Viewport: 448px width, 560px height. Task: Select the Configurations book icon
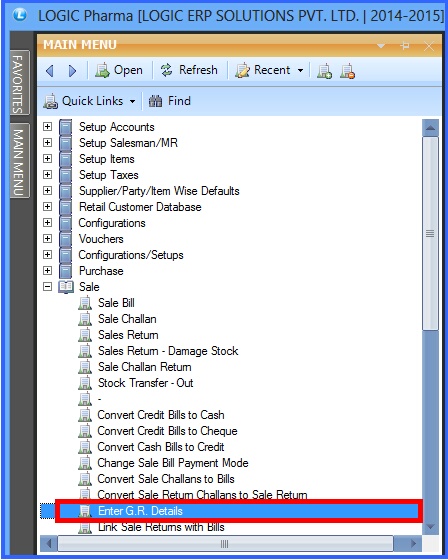(65, 223)
